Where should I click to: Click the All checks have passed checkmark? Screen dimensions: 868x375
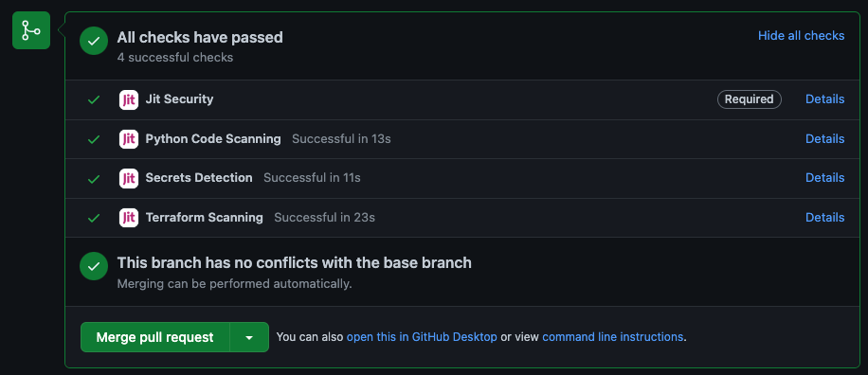(x=94, y=41)
